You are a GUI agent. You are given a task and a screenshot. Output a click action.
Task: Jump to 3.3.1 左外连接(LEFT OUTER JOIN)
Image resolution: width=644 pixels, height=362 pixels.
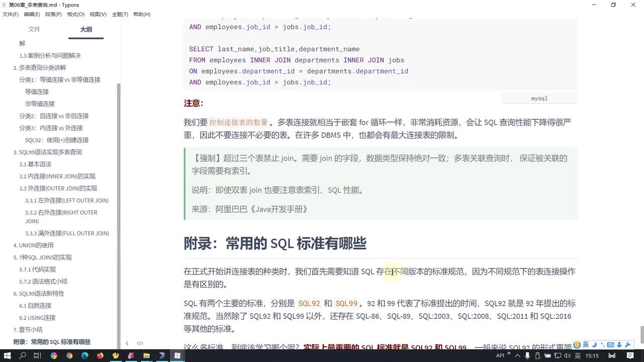67,201
